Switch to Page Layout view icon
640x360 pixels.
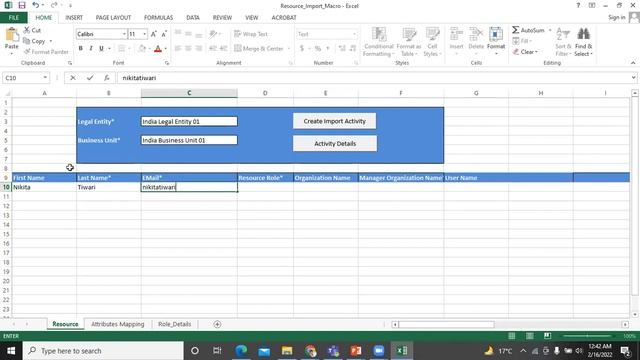click(x=529, y=336)
